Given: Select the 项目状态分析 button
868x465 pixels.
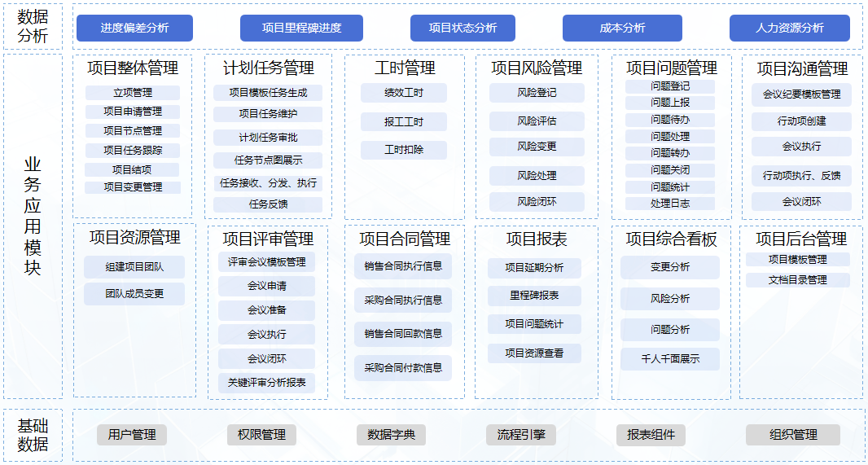Looking at the screenshot, I should [x=462, y=28].
